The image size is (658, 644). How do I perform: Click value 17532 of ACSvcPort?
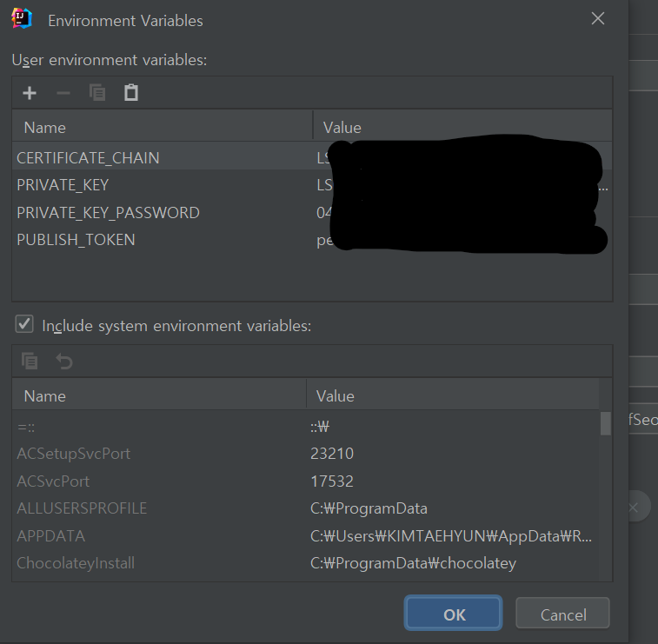click(x=332, y=481)
